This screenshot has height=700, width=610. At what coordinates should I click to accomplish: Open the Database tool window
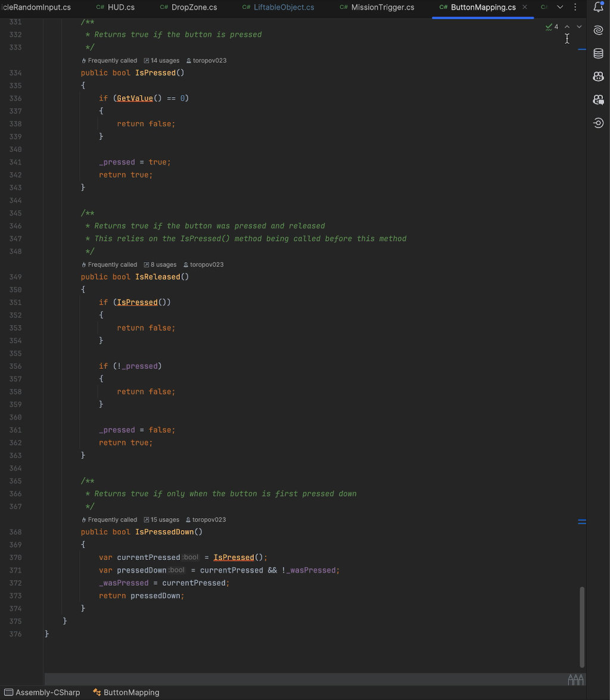599,53
